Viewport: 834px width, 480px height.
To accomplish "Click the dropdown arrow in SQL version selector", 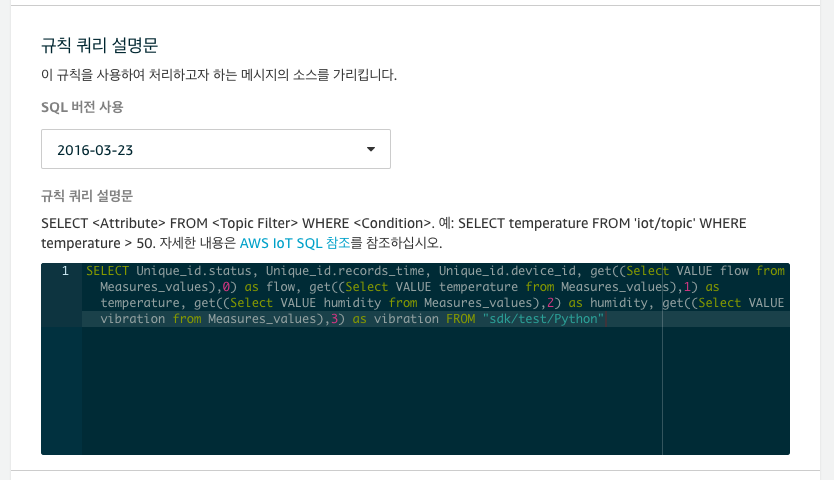I will (x=371, y=150).
